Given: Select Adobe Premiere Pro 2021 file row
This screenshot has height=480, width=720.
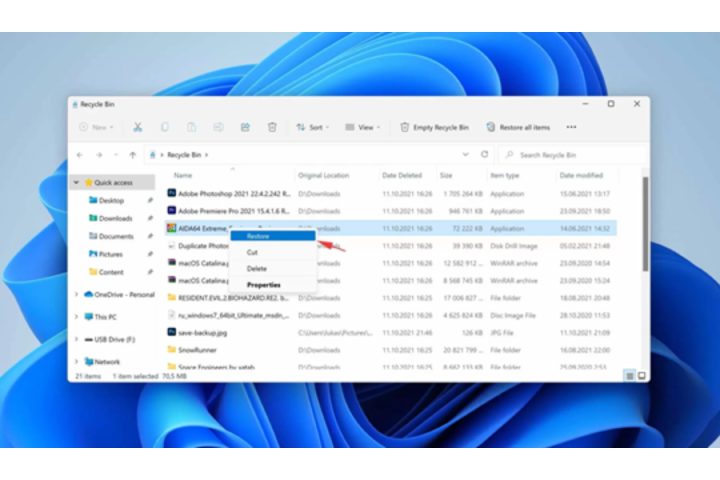Looking at the screenshot, I should [x=391, y=211].
